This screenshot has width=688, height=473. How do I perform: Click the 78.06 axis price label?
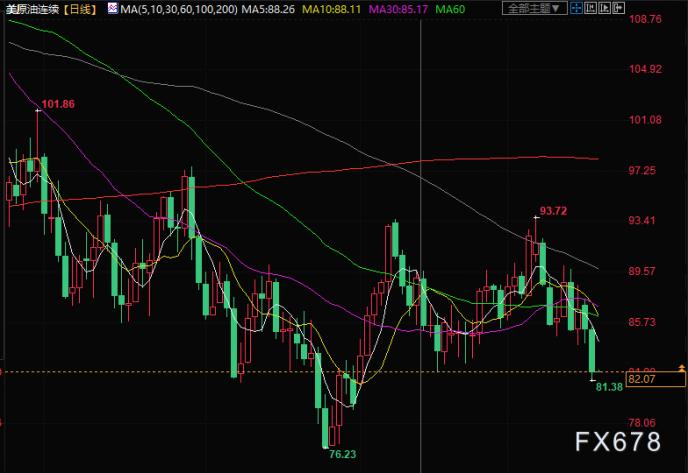(x=642, y=423)
